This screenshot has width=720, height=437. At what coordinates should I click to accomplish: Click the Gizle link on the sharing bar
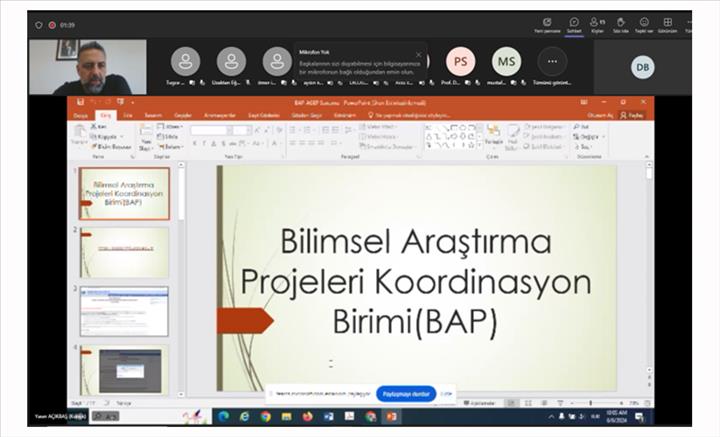447,394
